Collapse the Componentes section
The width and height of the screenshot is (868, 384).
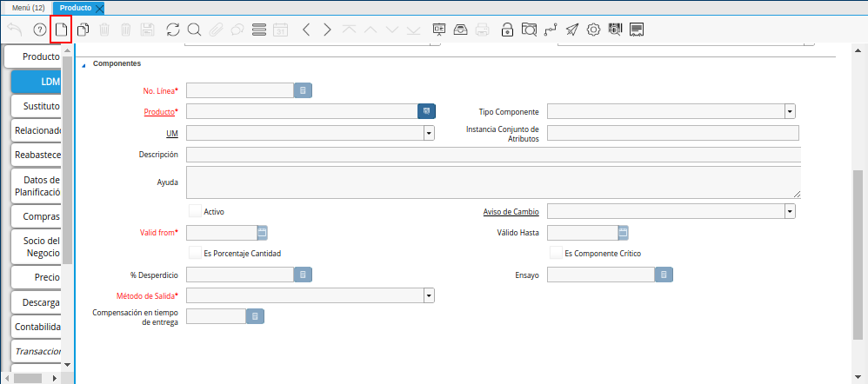pyautogui.click(x=84, y=64)
